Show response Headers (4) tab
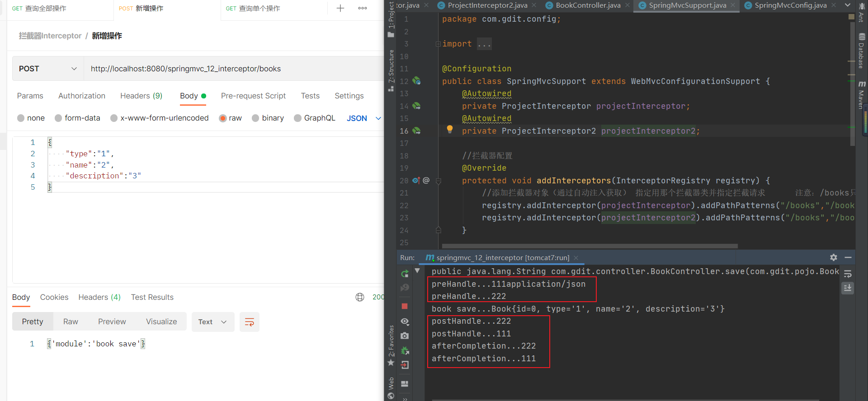This screenshot has width=868, height=401. [99, 297]
